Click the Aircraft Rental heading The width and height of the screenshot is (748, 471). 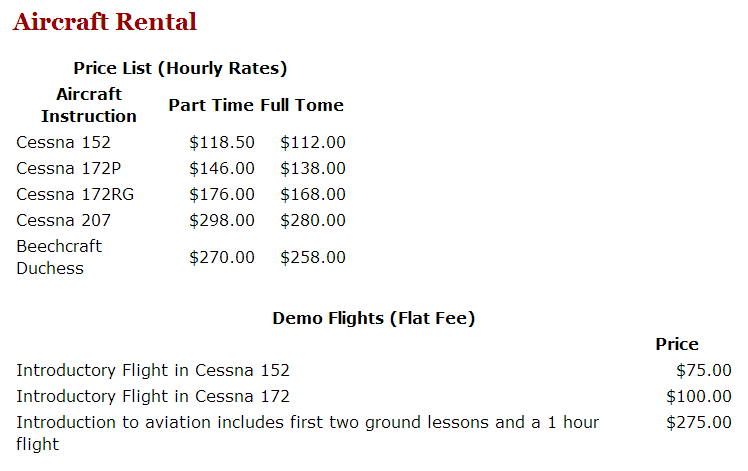pyautogui.click(x=104, y=22)
